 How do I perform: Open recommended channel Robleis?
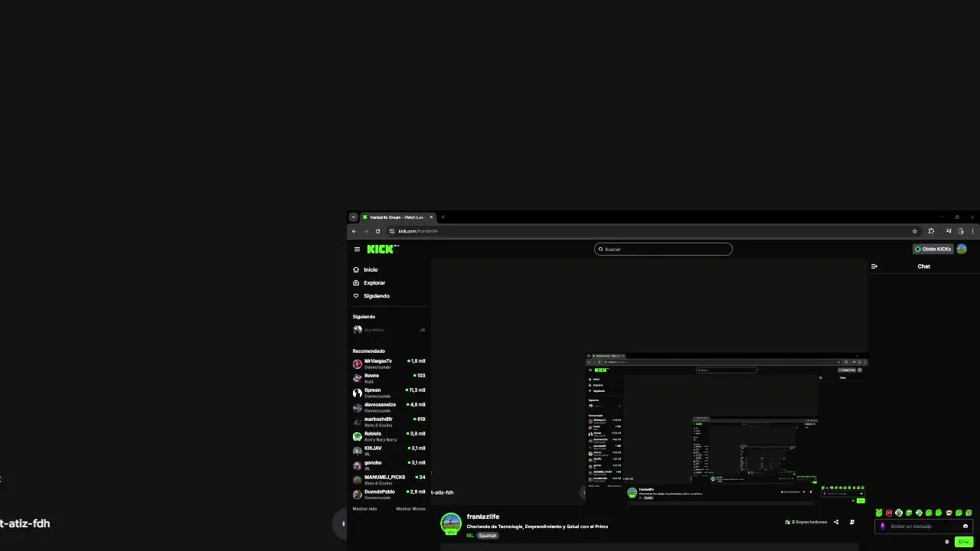pos(389,436)
